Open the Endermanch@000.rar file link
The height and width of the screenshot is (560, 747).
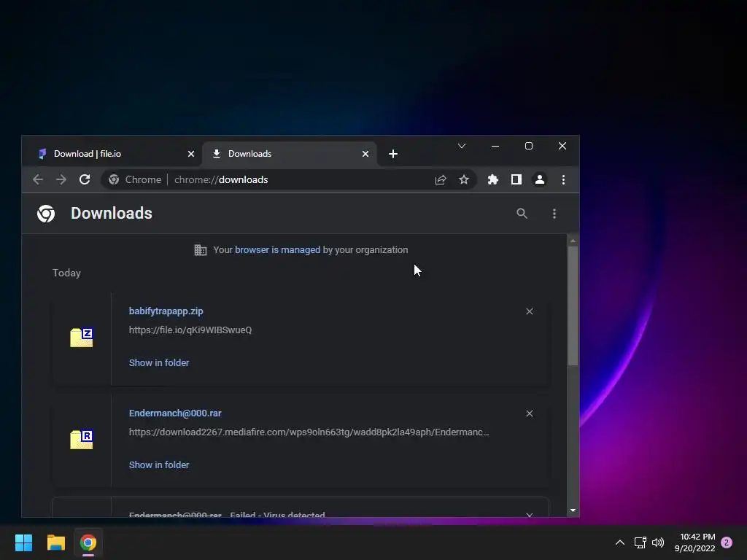(x=175, y=413)
